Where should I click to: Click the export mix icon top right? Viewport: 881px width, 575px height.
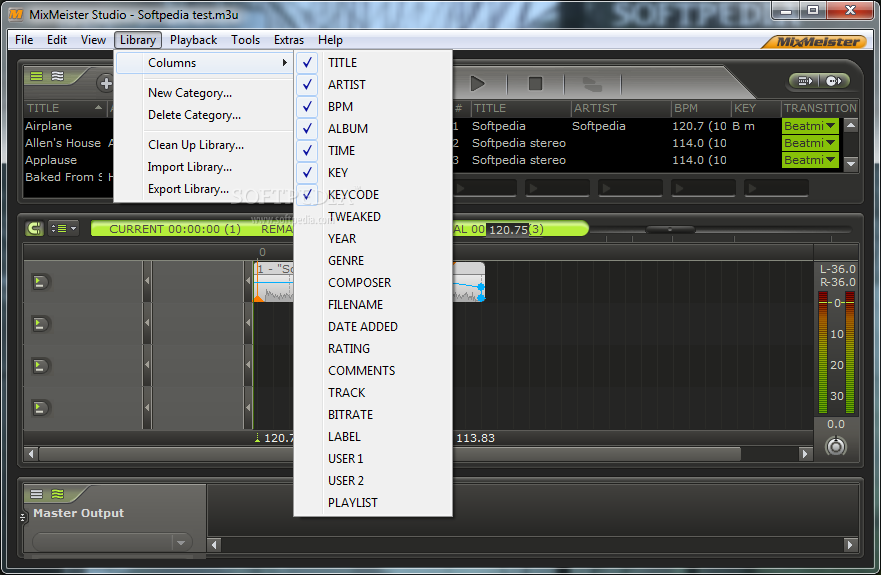805,81
